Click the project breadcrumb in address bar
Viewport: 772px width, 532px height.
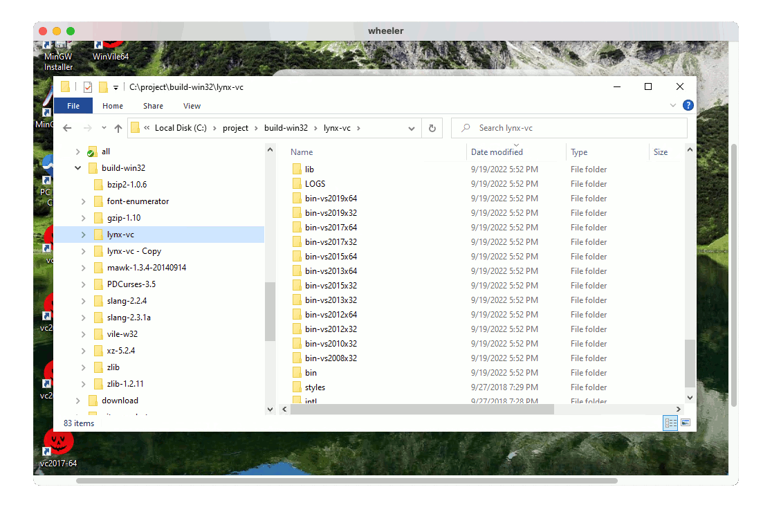tap(235, 128)
